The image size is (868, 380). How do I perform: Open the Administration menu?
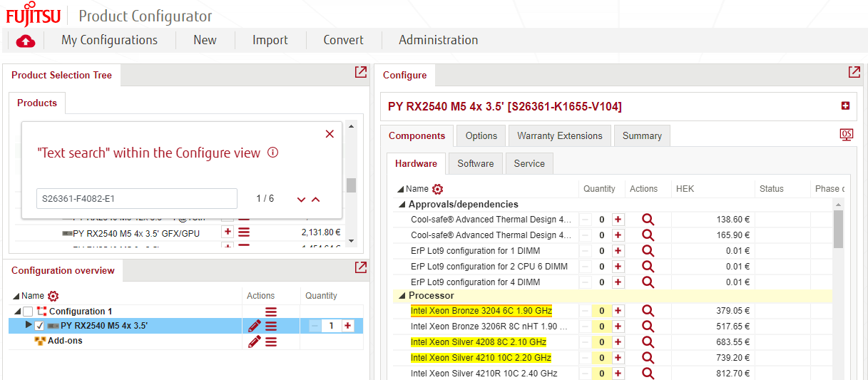tap(438, 40)
